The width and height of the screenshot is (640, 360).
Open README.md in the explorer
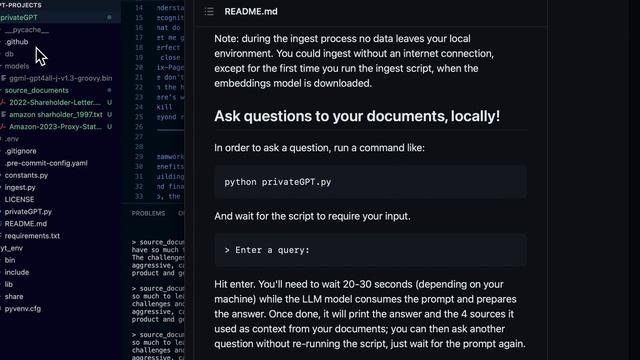tap(26, 224)
